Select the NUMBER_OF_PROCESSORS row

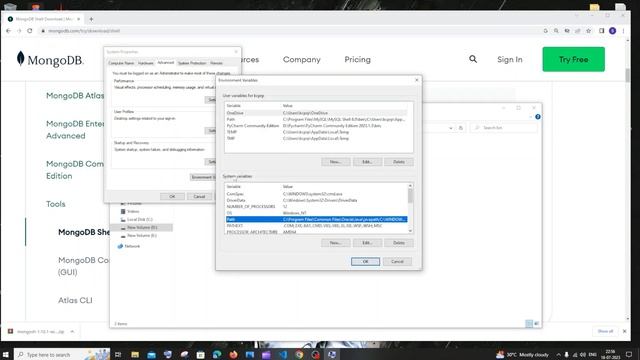click(316, 207)
